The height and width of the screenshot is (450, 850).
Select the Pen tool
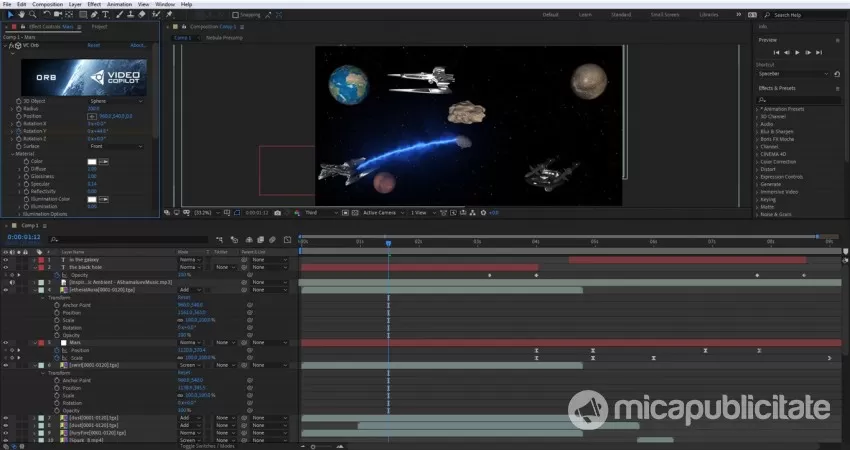[94, 15]
